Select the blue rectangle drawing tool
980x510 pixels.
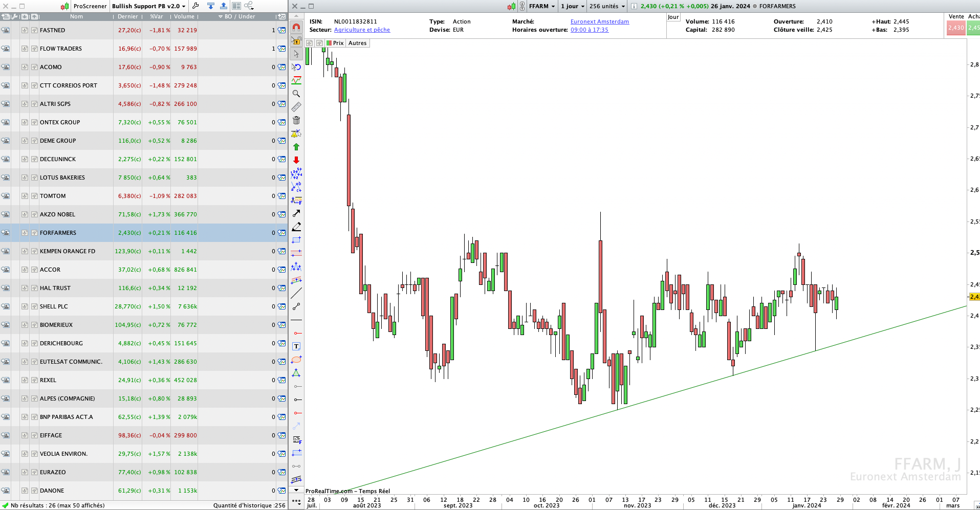click(296, 240)
